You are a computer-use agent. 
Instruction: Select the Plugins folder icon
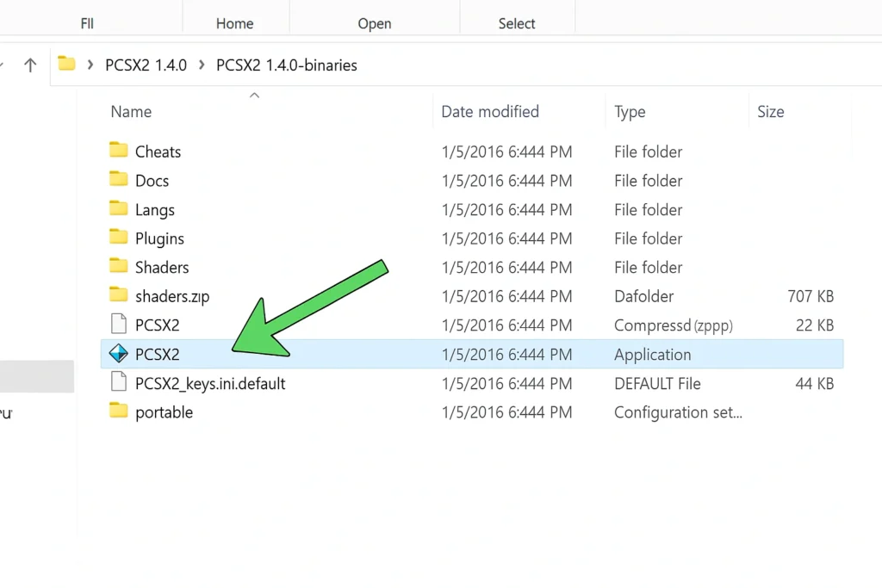118,238
